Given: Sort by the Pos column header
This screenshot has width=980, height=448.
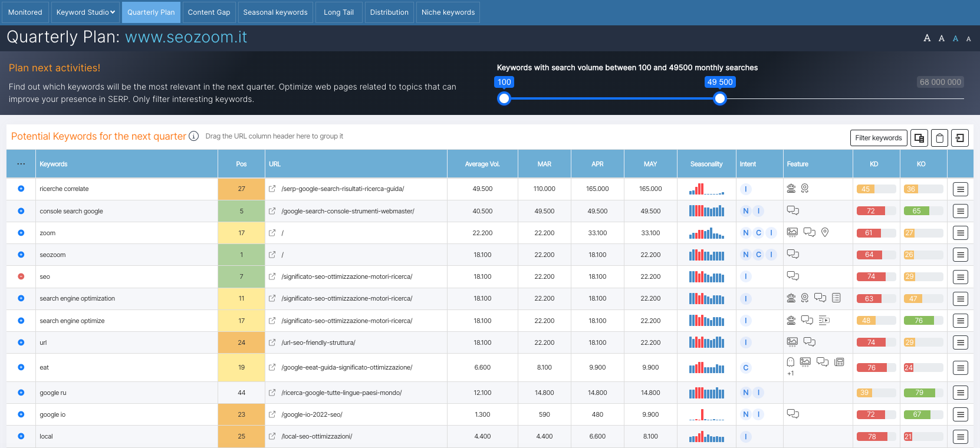Looking at the screenshot, I should [x=241, y=164].
